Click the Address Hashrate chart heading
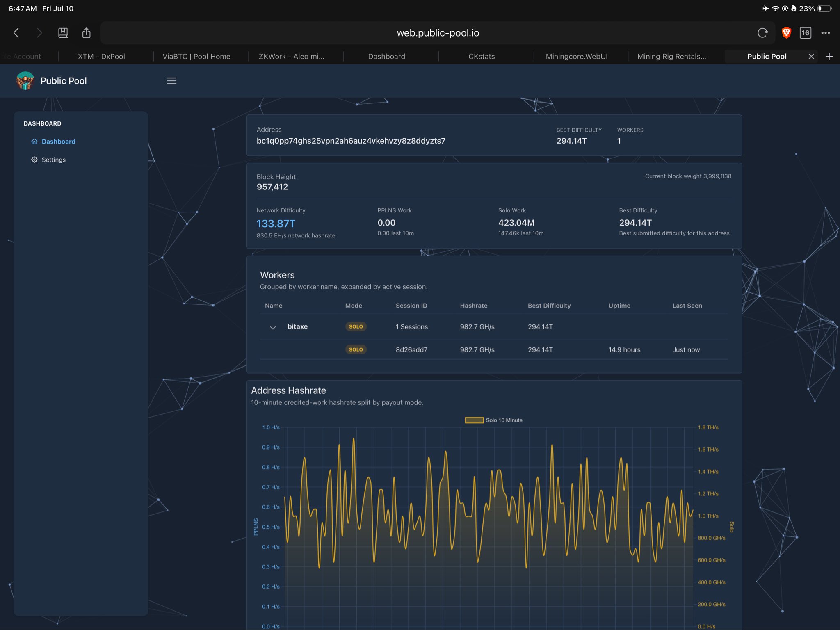Screen dimensions: 840x630 (288, 390)
